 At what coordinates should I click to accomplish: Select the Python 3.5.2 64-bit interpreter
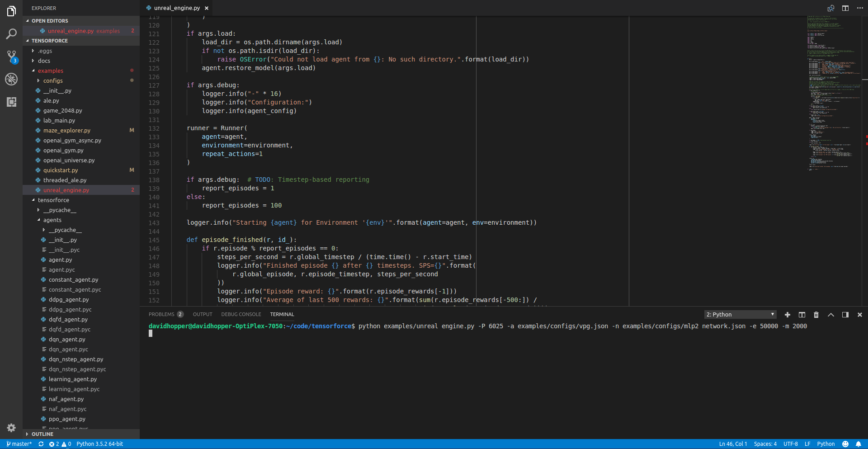pyautogui.click(x=100, y=444)
